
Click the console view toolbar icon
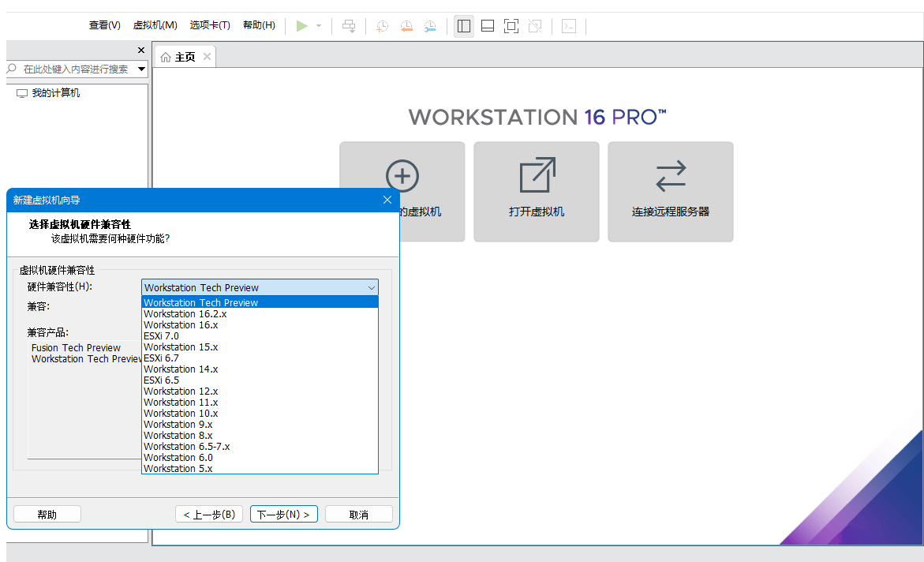point(569,26)
